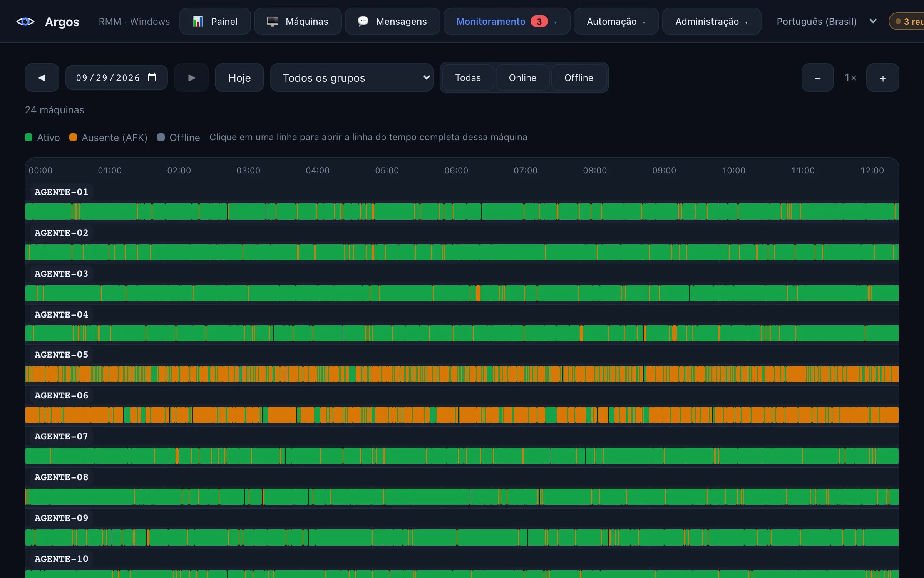The image size is (924, 578).
Task: Open the Administração menu
Action: 711,21
